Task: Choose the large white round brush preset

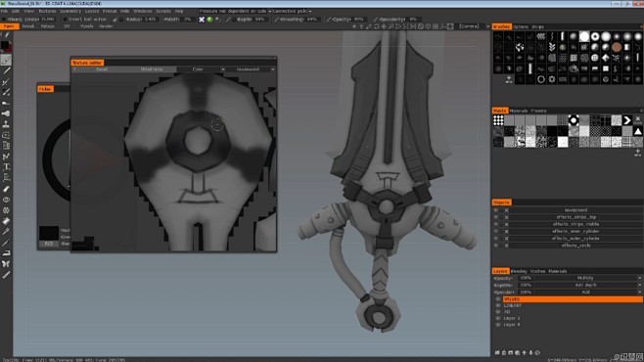Action: click(x=584, y=36)
